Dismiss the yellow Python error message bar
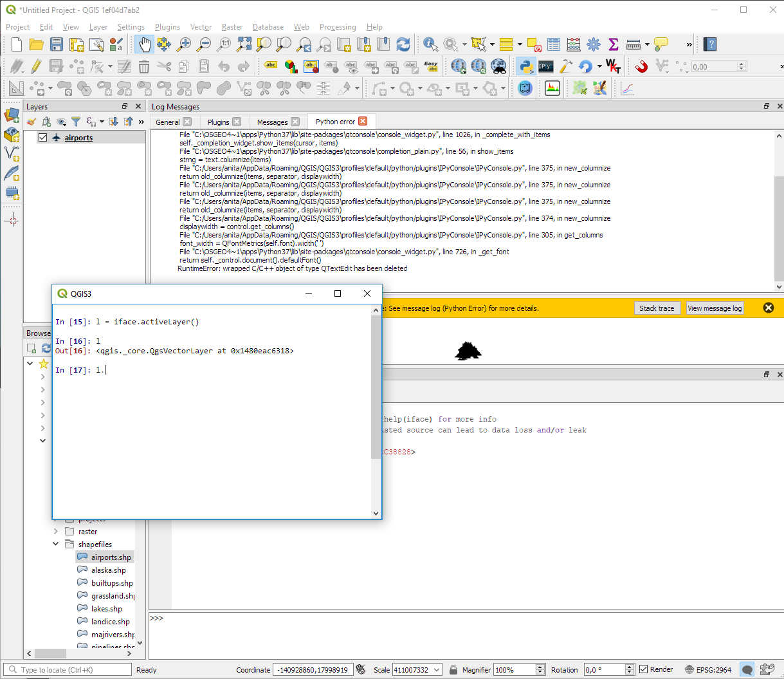The height and width of the screenshot is (679, 784). tap(769, 308)
